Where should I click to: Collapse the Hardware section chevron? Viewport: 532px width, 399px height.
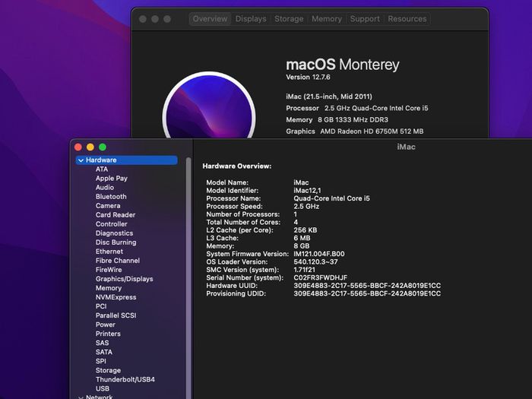point(81,160)
